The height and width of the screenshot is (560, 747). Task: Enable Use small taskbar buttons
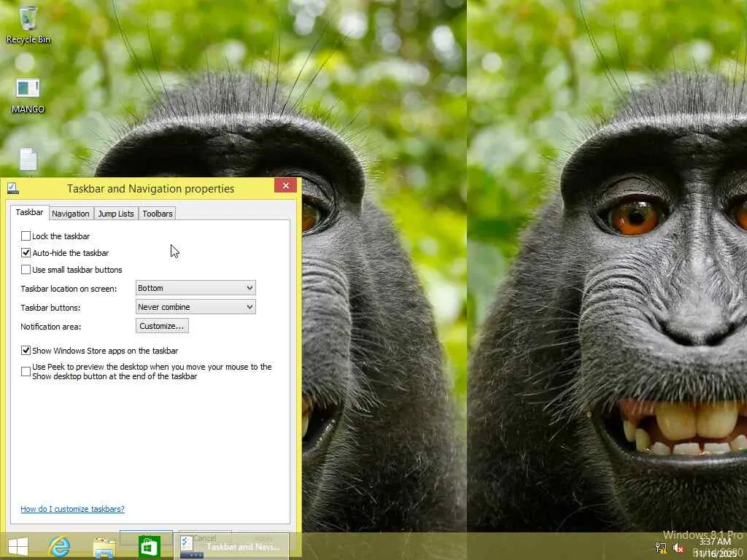coord(26,270)
